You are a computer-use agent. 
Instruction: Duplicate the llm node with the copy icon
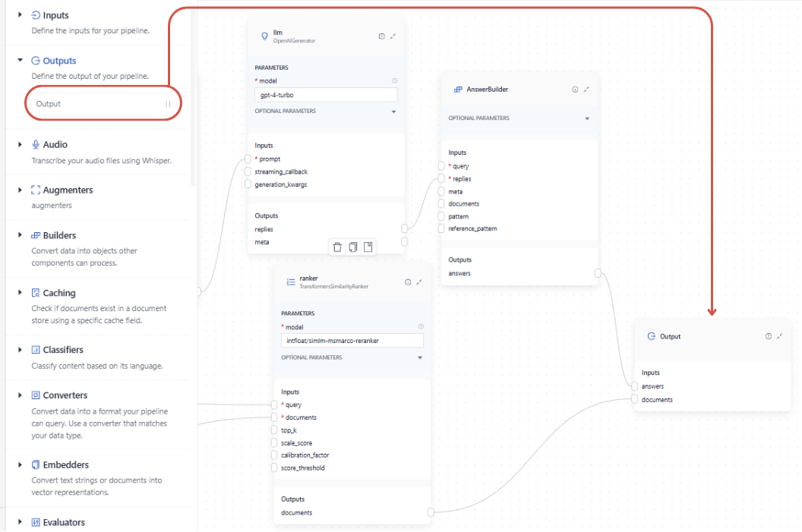(352, 247)
